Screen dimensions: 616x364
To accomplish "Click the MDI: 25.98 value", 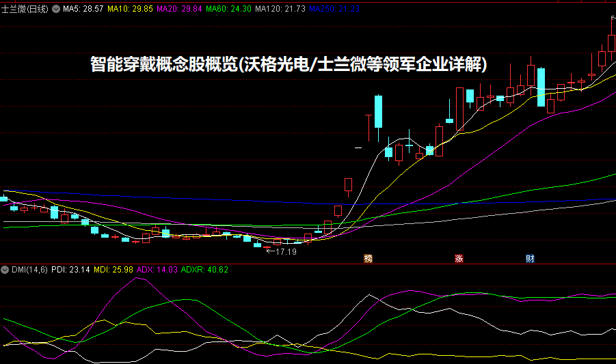I will pyautogui.click(x=113, y=270).
